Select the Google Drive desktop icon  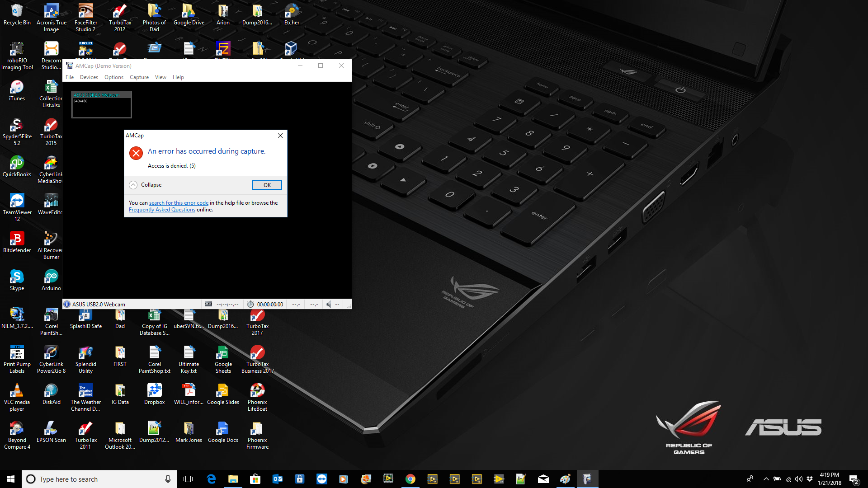189,15
